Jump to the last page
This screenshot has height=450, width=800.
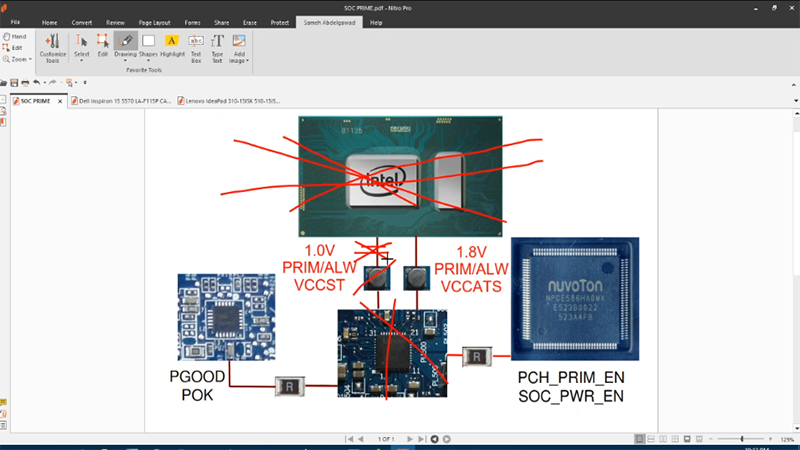tap(421, 439)
